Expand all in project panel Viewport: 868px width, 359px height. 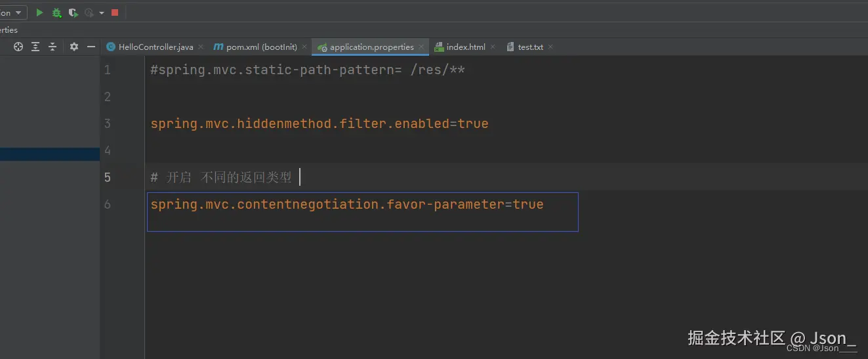coord(35,47)
